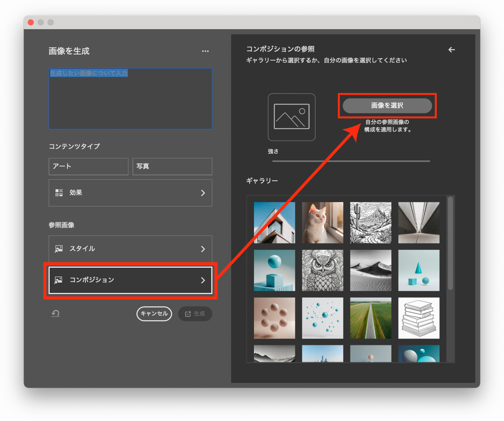Select the white cat gallery thumbnail
504x421 pixels.
pyautogui.click(x=322, y=223)
